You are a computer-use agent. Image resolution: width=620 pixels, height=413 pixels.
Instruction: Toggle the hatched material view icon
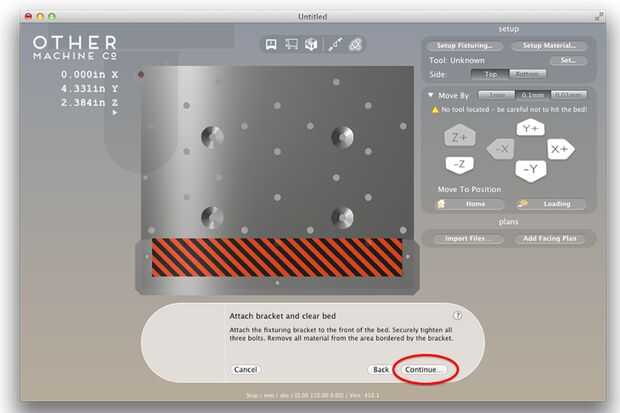[x=355, y=45]
